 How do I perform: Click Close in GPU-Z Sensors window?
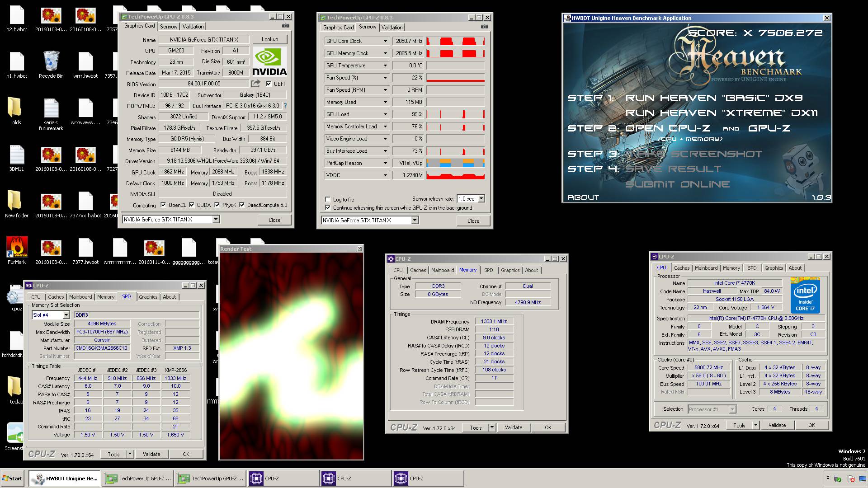[x=473, y=221]
